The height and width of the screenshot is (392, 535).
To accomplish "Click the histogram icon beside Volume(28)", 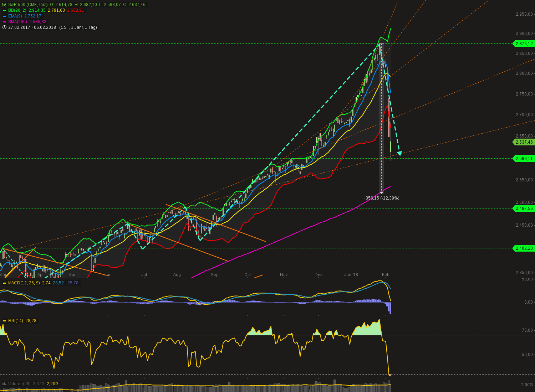I will 4,384.
